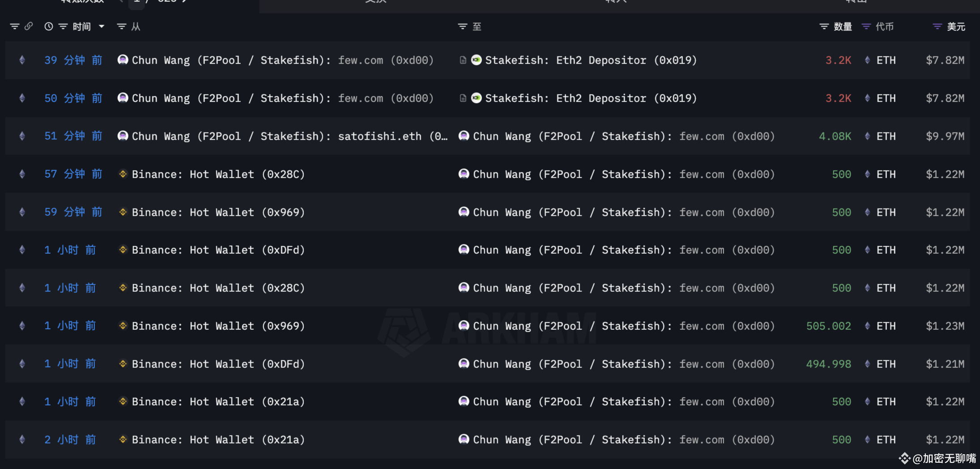Switch to the 转出 tab
The image size is (980, 469).
(x=856, y=2)
